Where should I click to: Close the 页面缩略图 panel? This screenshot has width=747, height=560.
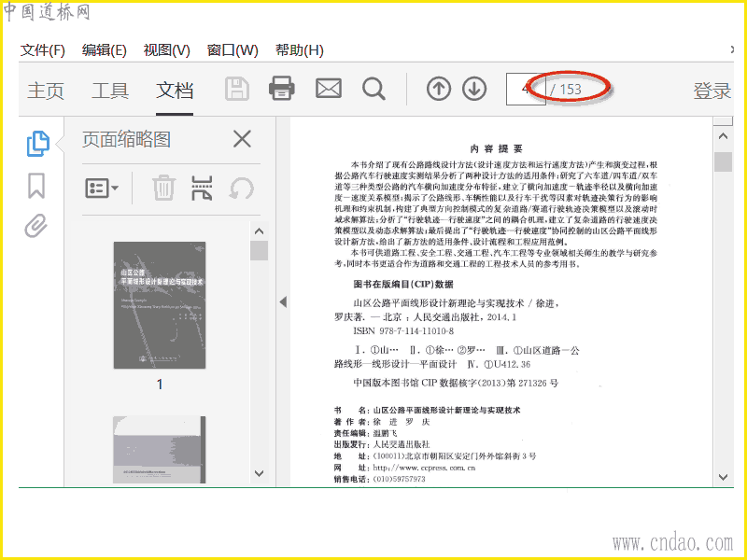click(242, 139)
